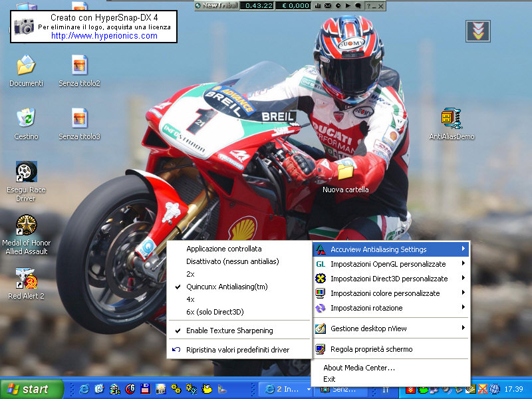Image resolution: width=532 pixels, height=399 pixels.
Task: Click the NewTribal bar chart icon
Action: tap(318, 6)
